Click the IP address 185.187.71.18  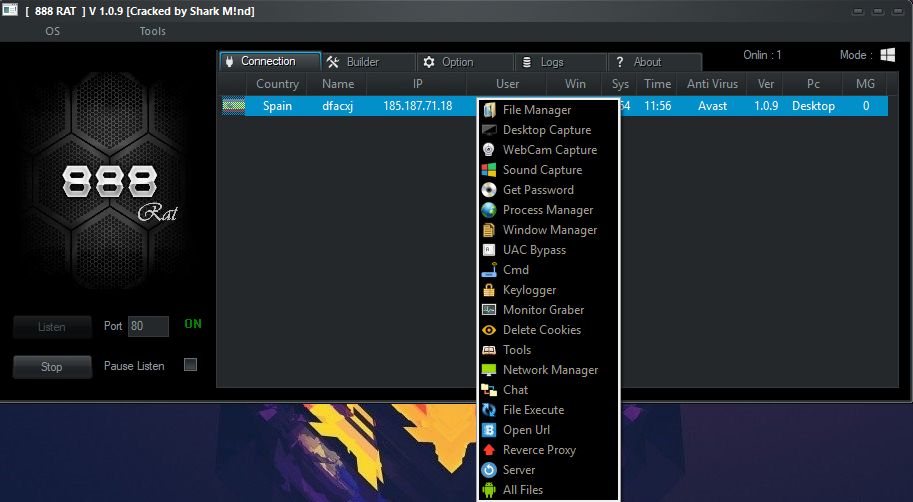[x=417, y=106]
